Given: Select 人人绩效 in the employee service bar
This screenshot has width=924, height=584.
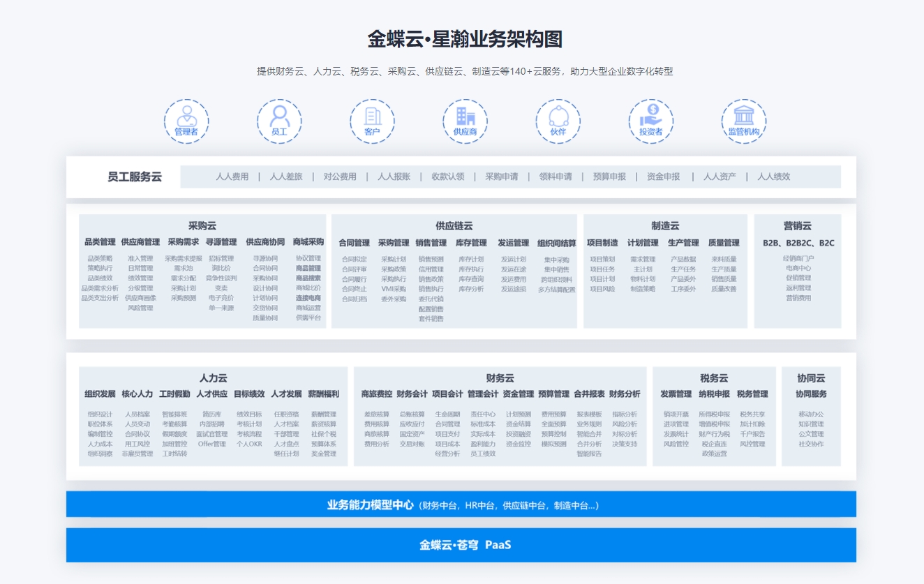Looking at the screenshot, I should [x=774, y=177].
